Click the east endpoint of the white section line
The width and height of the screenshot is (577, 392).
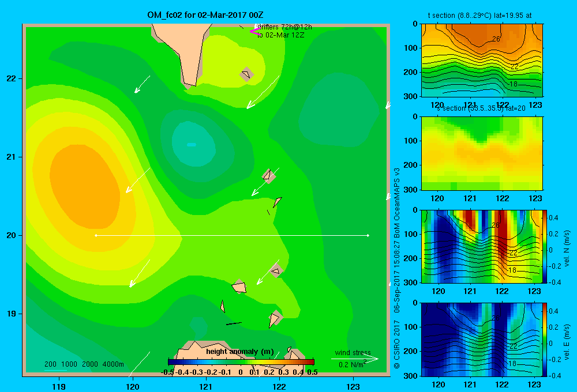[x=368, y=235]
